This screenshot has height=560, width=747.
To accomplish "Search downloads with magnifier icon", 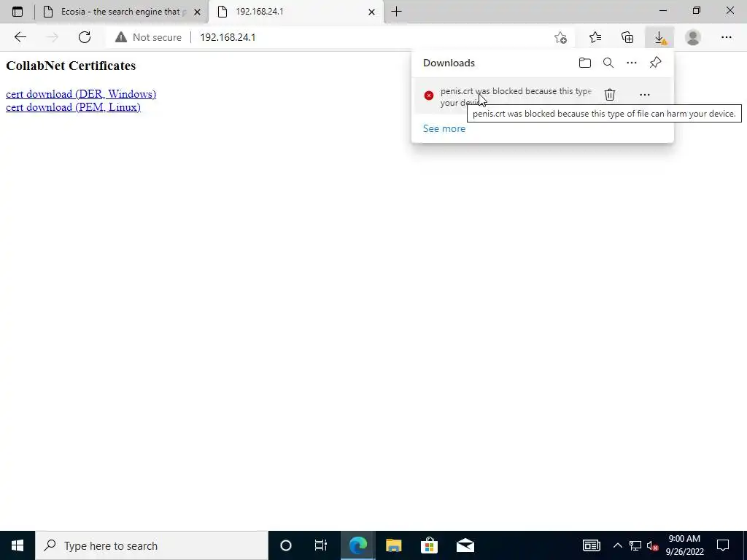I will click(x=608, y=63).
